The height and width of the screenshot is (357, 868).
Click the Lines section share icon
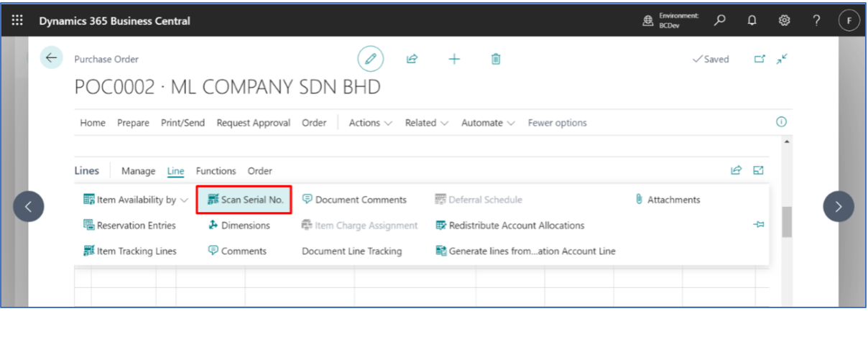(736, 170)
